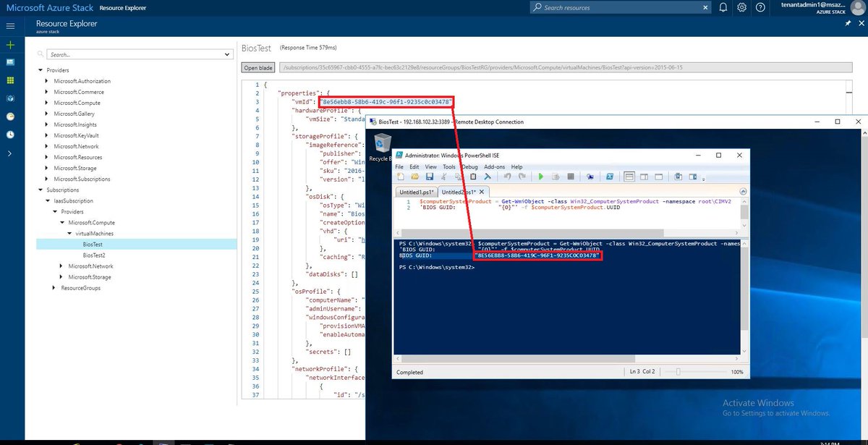Select the BiosTest2 virtual machine

point(94,255)
